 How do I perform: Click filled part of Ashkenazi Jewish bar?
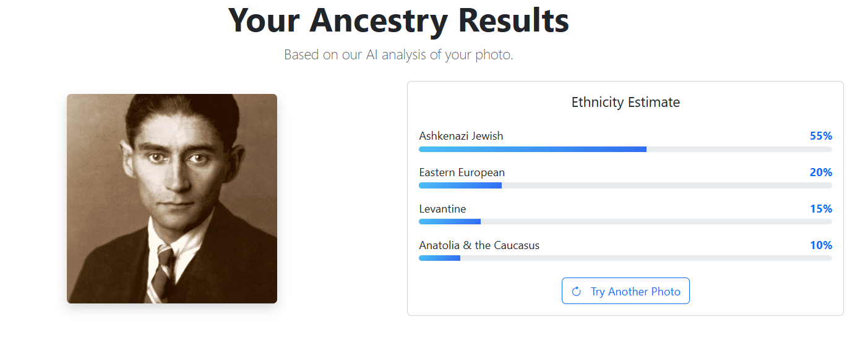[x=532, y=149]
